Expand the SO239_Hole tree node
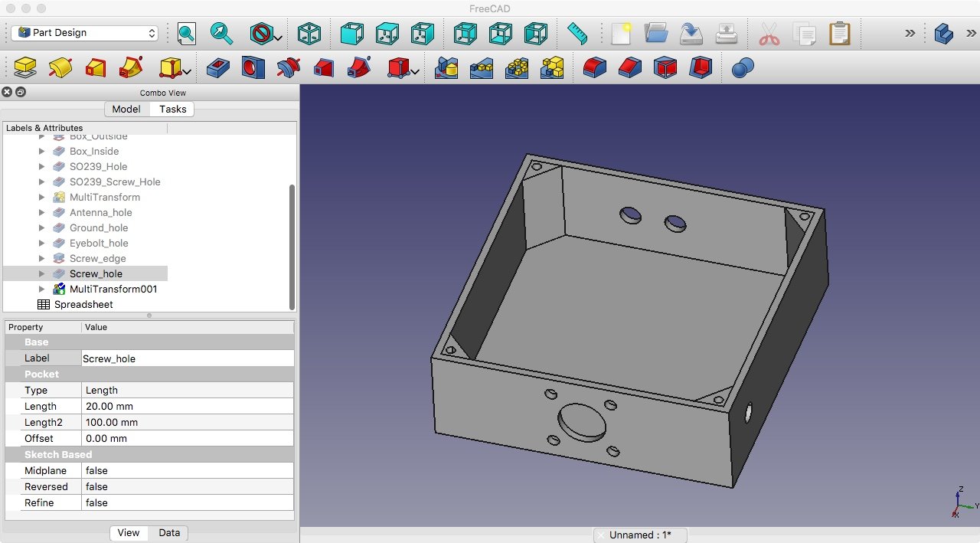Screen dimensions: 980x543 click(x=42, y=167)
